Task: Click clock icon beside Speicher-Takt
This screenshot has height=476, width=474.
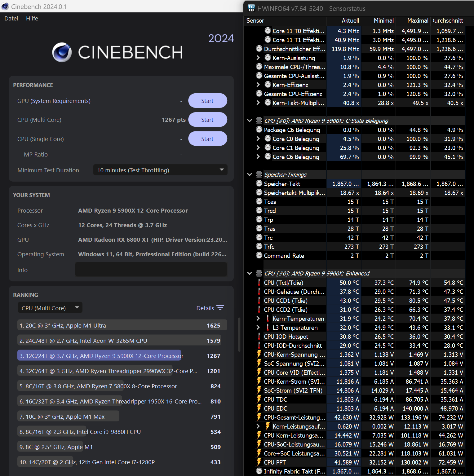Action: click(x=259, y=183)
